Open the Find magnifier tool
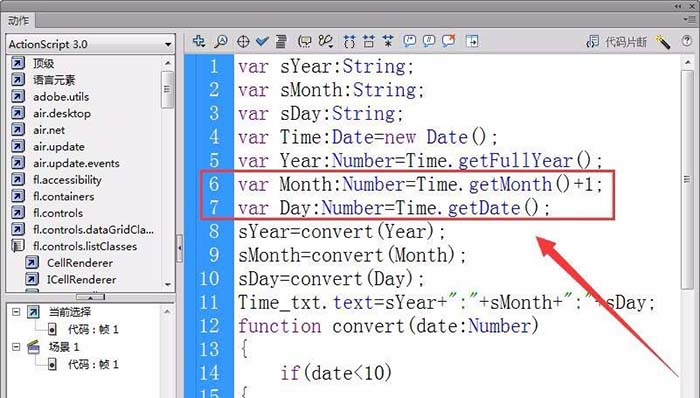This screenshot has height=398, width=700. (x=221, y=41)
